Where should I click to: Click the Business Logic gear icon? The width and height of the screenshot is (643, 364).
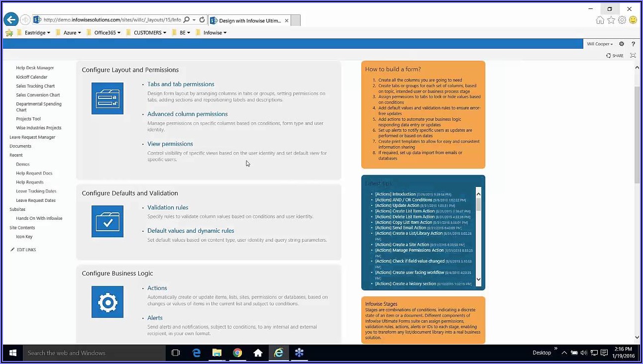[107, 302]
